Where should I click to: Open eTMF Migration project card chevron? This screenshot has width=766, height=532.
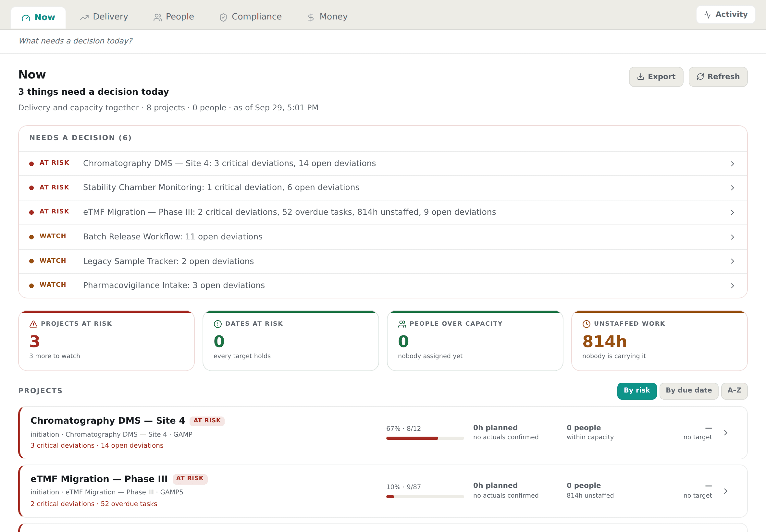(x=726, y=491)
